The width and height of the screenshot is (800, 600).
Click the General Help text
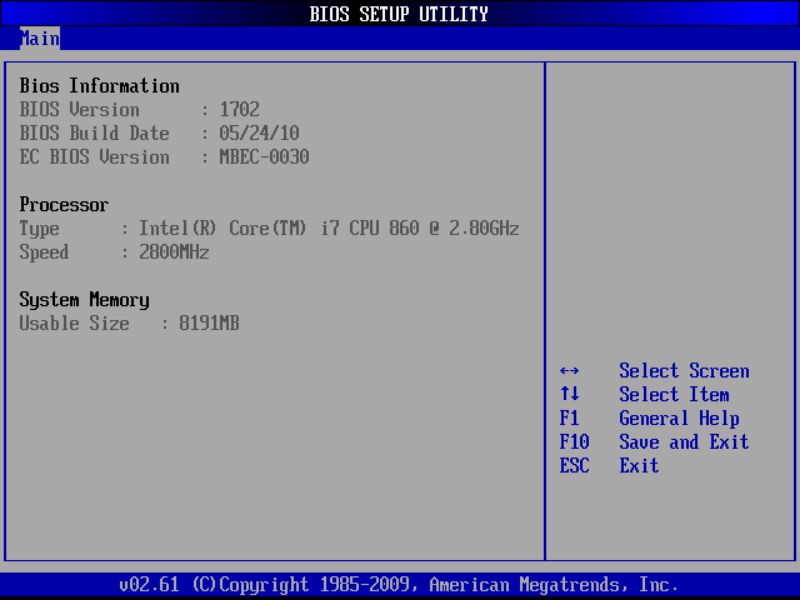pos(679,418)
